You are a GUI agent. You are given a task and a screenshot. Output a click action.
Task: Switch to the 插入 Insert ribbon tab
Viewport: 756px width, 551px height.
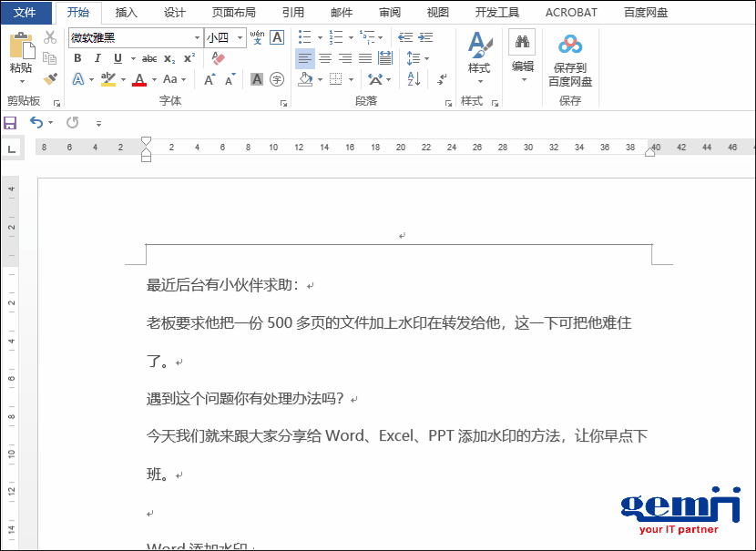click(x=125, y=12)
